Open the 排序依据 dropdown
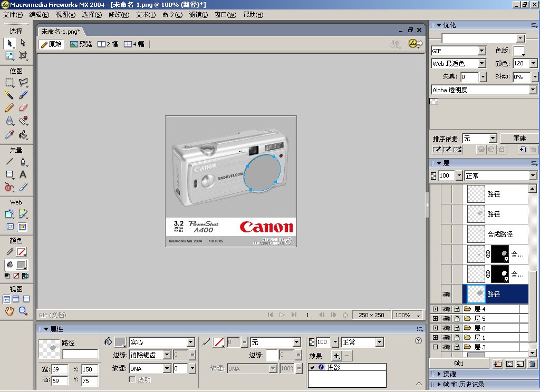Viewport: 540px width, 392px height. point(493,139)
